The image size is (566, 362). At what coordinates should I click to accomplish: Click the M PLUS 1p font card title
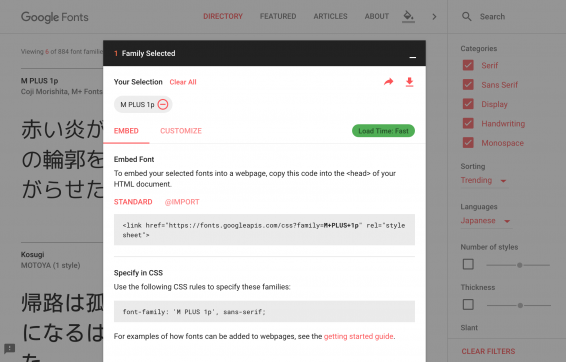coord(39,81)
